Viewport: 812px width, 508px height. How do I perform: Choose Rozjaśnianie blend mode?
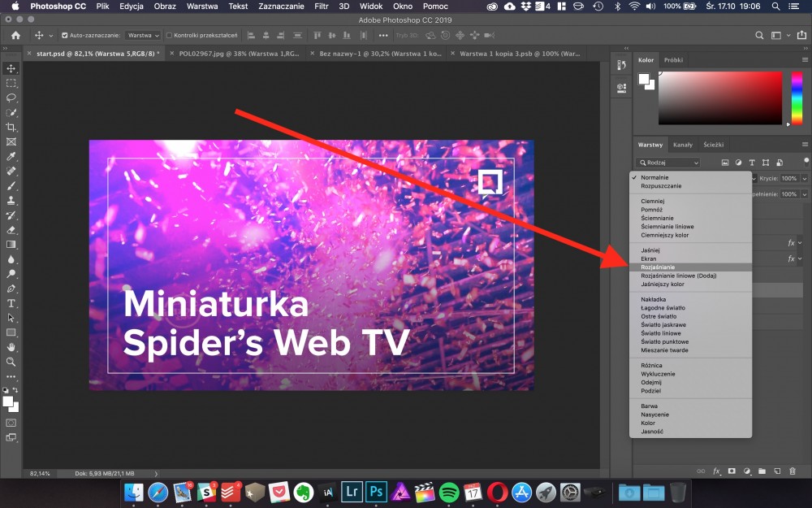pyautogui.click(x=690, y=267)
